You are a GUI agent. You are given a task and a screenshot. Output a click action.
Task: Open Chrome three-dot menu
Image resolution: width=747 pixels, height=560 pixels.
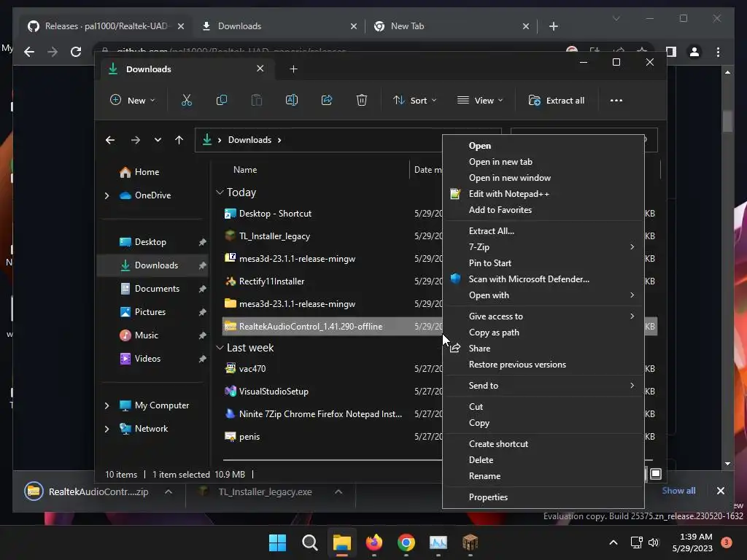tap(718, 52)
